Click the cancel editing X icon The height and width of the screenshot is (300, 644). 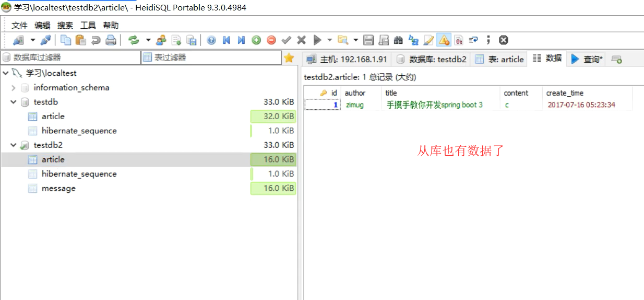[x=301, y=40]
